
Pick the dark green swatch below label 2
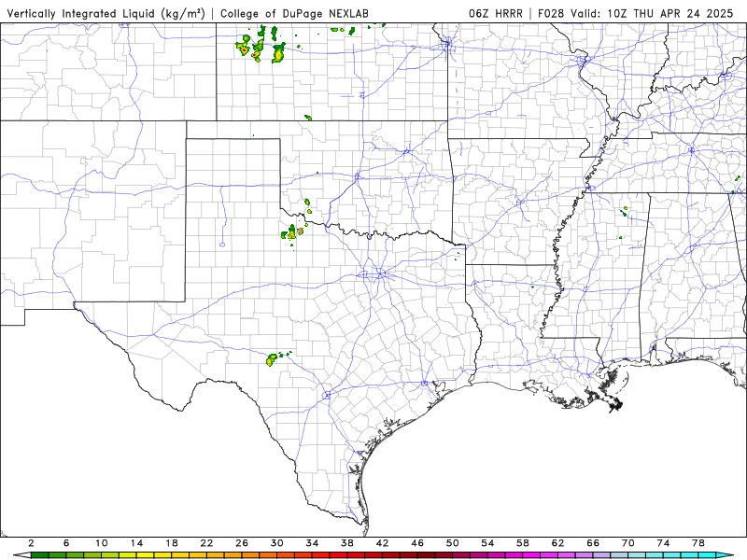click(39, 555)
